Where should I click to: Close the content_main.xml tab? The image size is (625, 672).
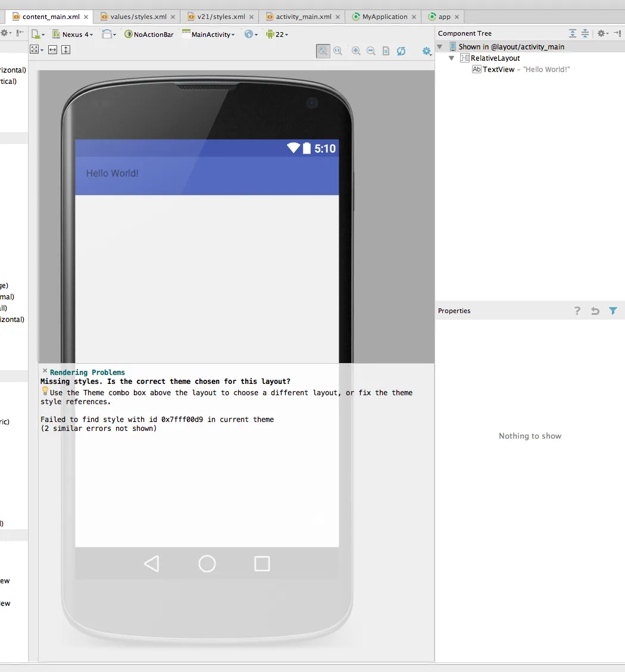click(x=86, y=17)
